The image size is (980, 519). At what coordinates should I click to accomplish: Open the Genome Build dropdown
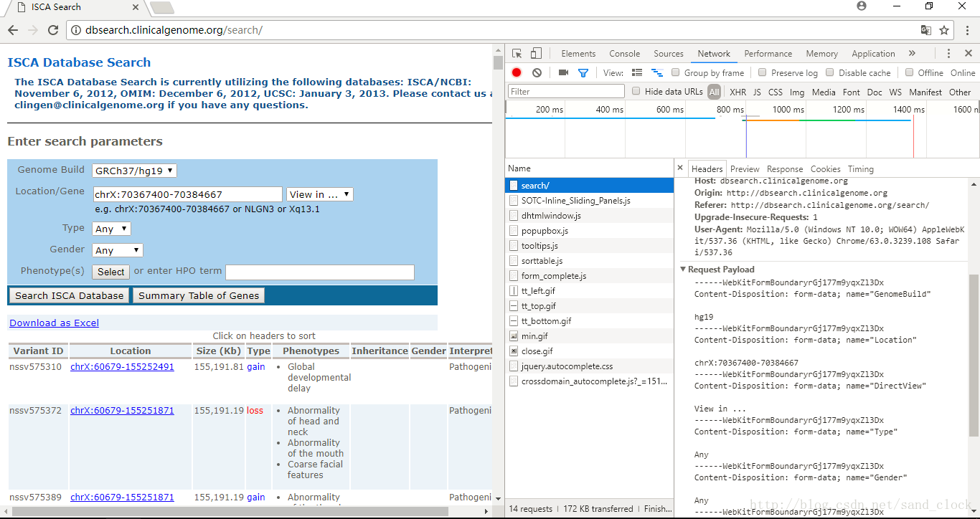(134, 171)
